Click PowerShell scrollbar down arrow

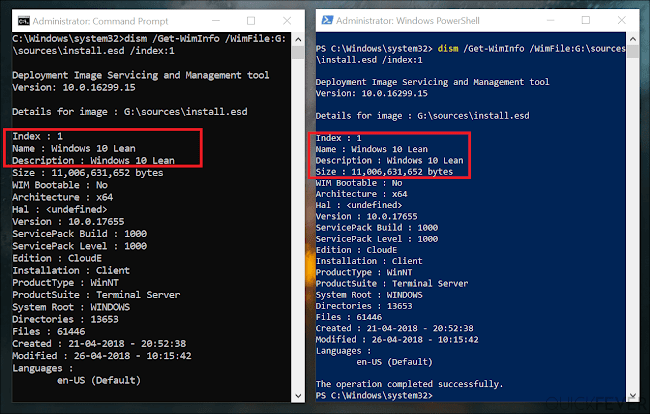click(x=633, y=396)
